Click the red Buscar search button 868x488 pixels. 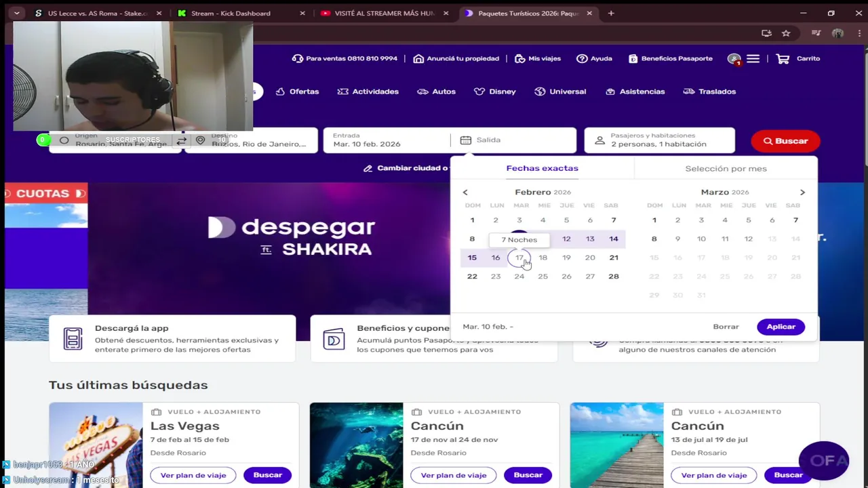[x=785, y=141]
